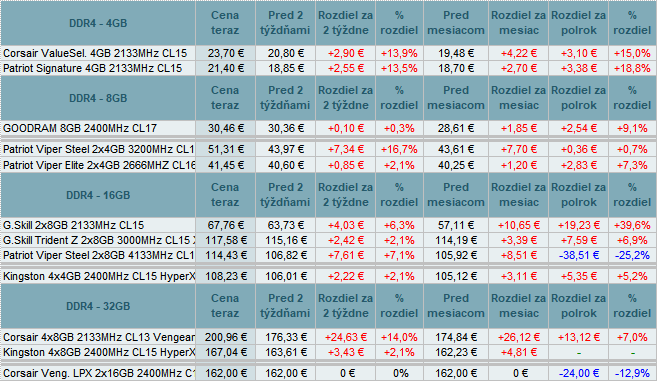Select the DDR4 - 8GB section header
657x381 pixels.
(98, 98)
